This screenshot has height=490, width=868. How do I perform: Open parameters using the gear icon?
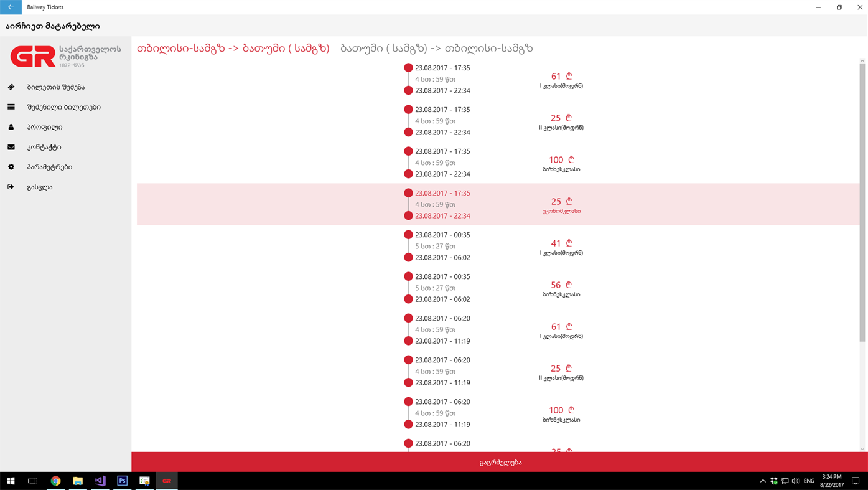[x=50, y=166]
